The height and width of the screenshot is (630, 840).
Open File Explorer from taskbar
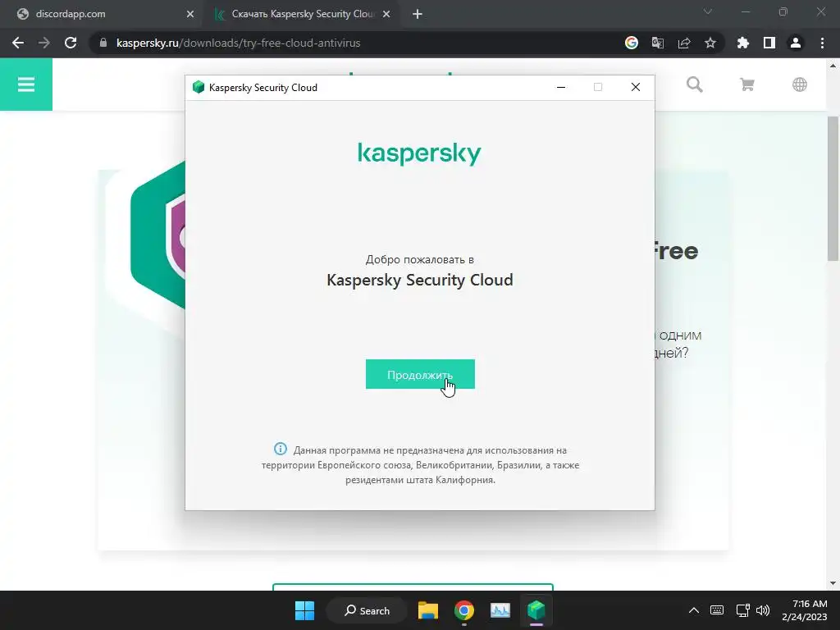click(x=428, y=610)
